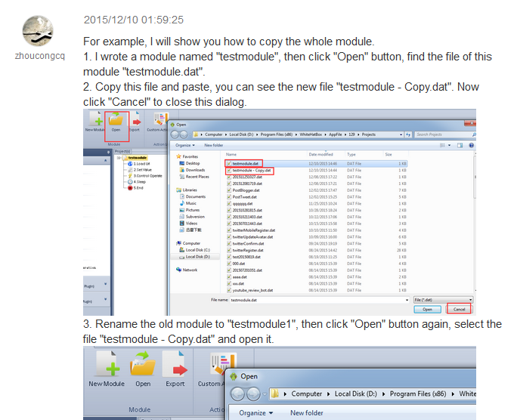514x420 pixels.
Task: Click the back arrow in lower Open dialog
Action: click(238, 394)
